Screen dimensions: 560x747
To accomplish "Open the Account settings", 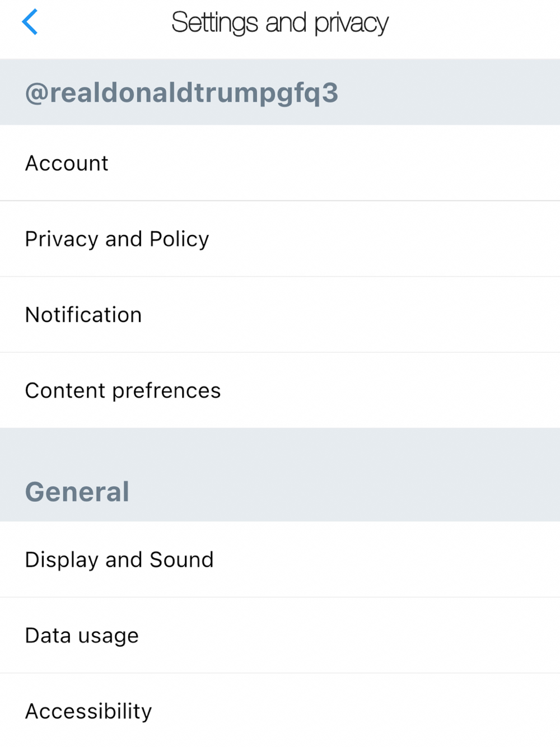I will click(280, 163).
